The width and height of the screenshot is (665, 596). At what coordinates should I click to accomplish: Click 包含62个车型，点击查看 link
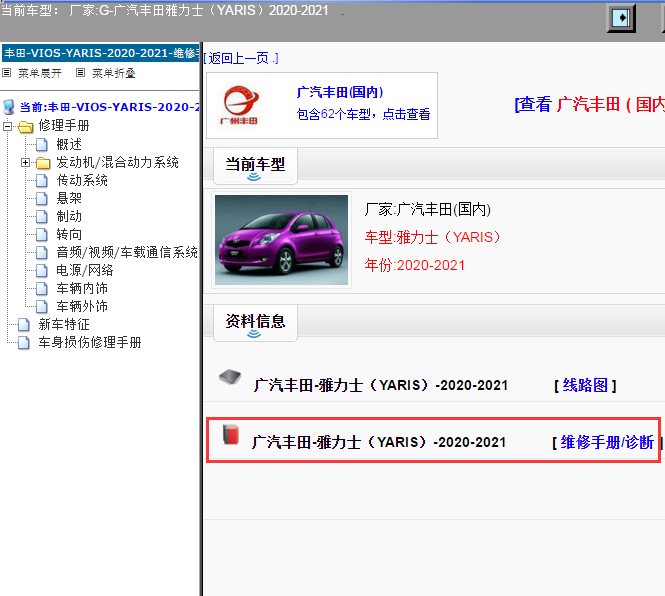click(363, 114)
